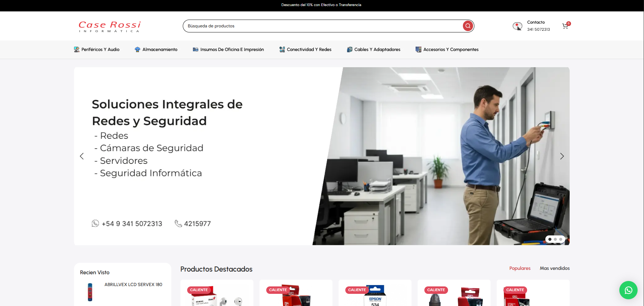This screenshot has width=644, height=306.
Task: Select the first carousel dot indicator
Action: 550,239
